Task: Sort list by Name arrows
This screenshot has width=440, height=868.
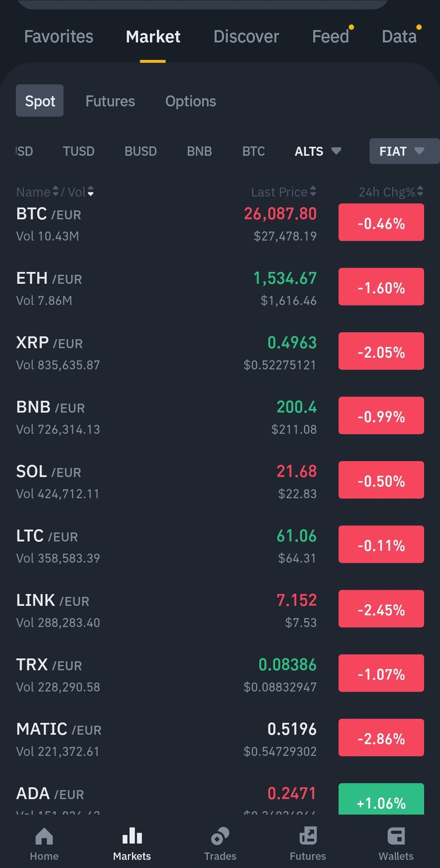Action: tap(55, 192)
